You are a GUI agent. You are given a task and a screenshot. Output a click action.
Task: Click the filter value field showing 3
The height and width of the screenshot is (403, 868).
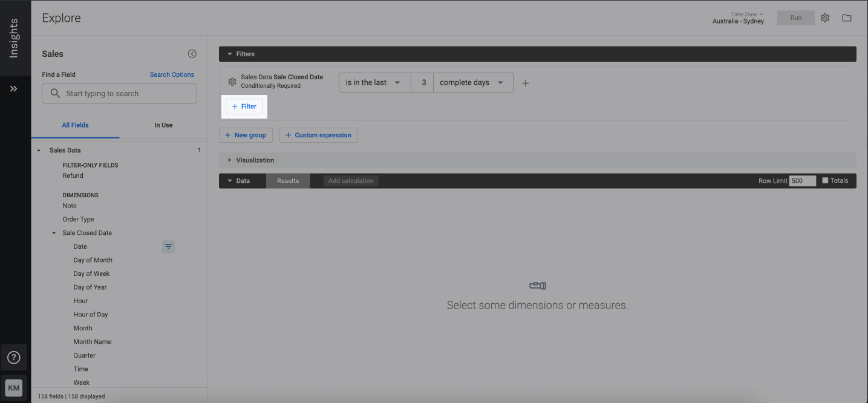422,83
